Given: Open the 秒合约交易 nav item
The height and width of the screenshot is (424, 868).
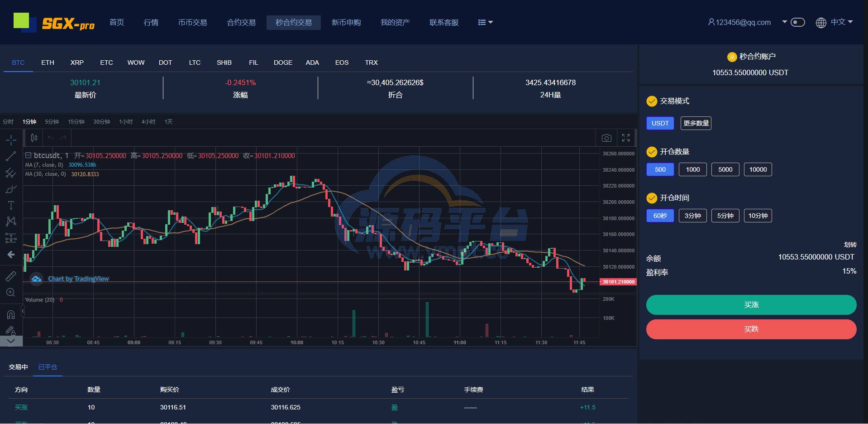Looking at the screenshot, I should [x=294, y=22].
